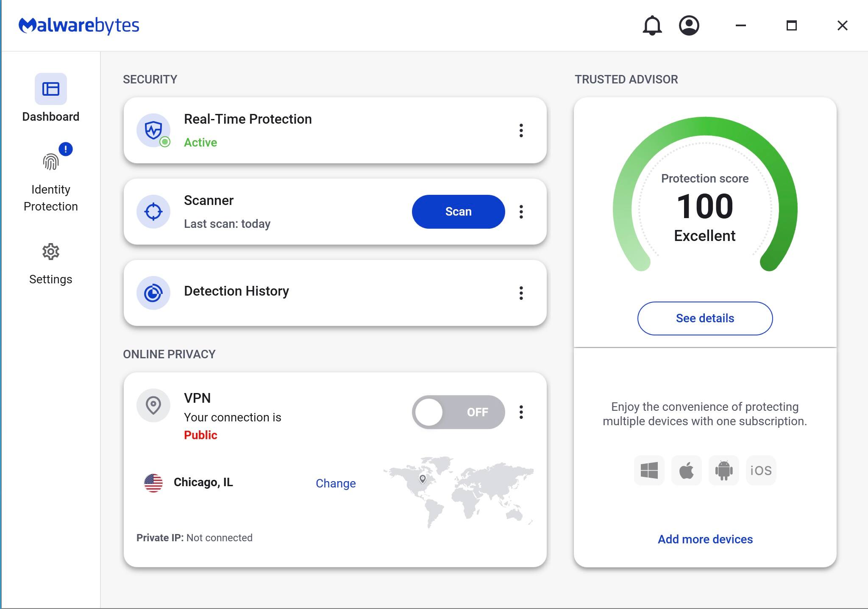The height and width of the screenshot is (609, 868).
Task: Open the Scanner three-dot menu
Action: point(521,211)
